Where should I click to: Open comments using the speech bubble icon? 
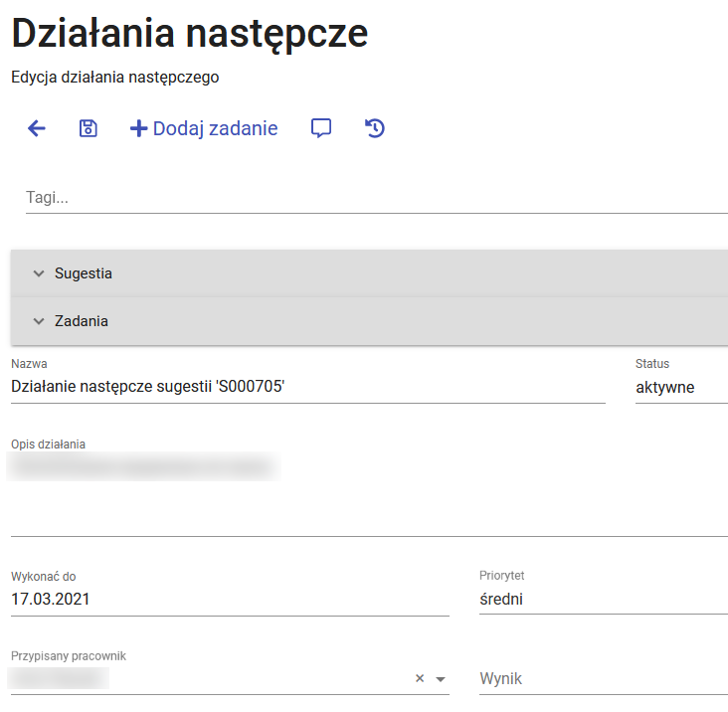[321, 128]
